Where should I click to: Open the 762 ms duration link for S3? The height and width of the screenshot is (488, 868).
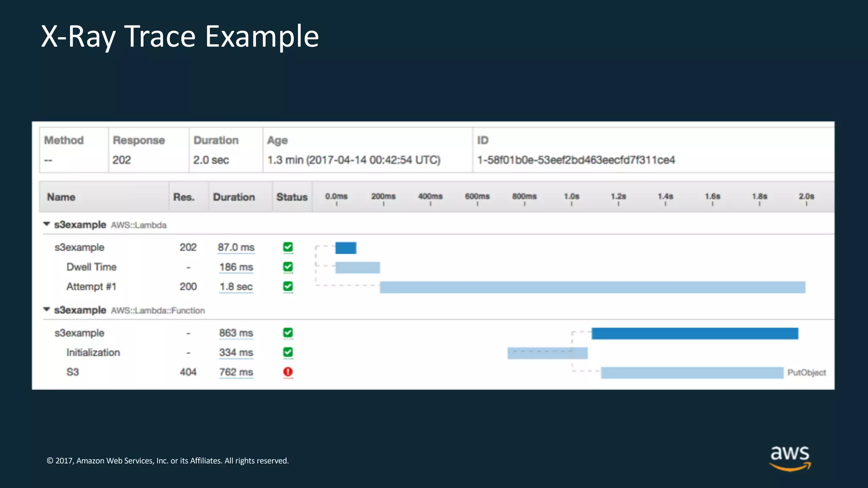[x=236, y=372]
